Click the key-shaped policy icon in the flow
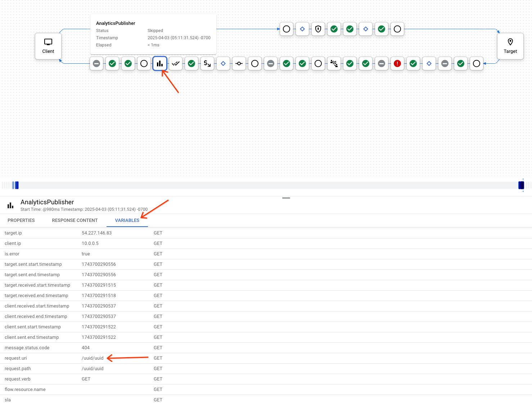 tap(239, 63)
